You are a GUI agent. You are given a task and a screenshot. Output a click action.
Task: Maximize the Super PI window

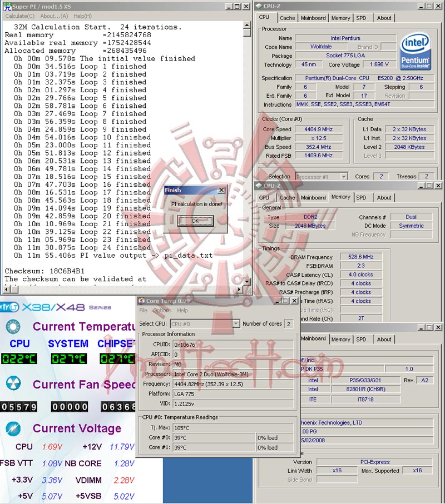click(x=237, y=7)
